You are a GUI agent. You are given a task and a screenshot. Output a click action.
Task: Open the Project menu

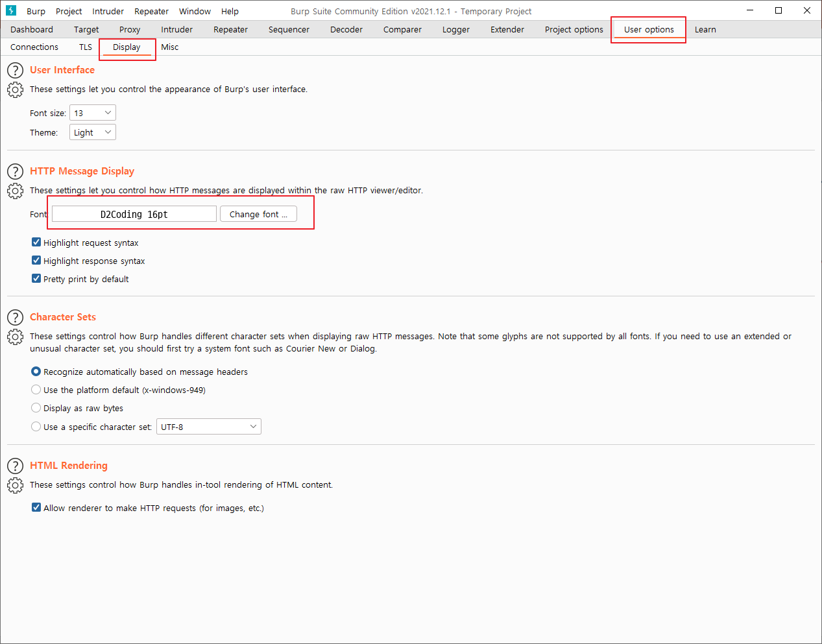point(69,11)
